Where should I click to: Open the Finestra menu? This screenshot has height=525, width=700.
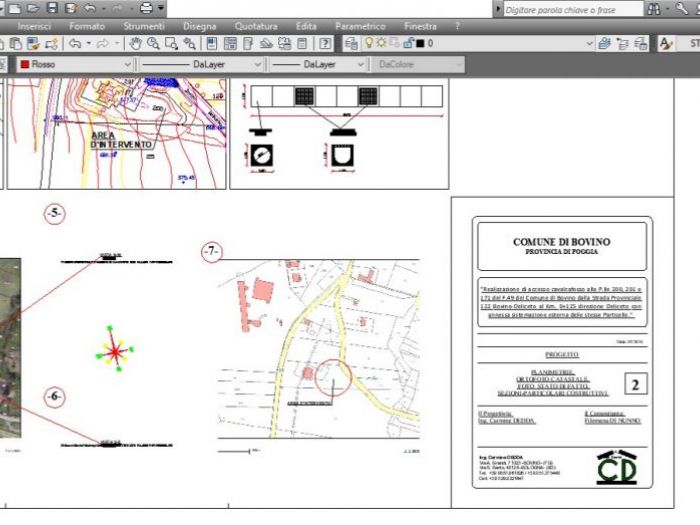(420, 26)
